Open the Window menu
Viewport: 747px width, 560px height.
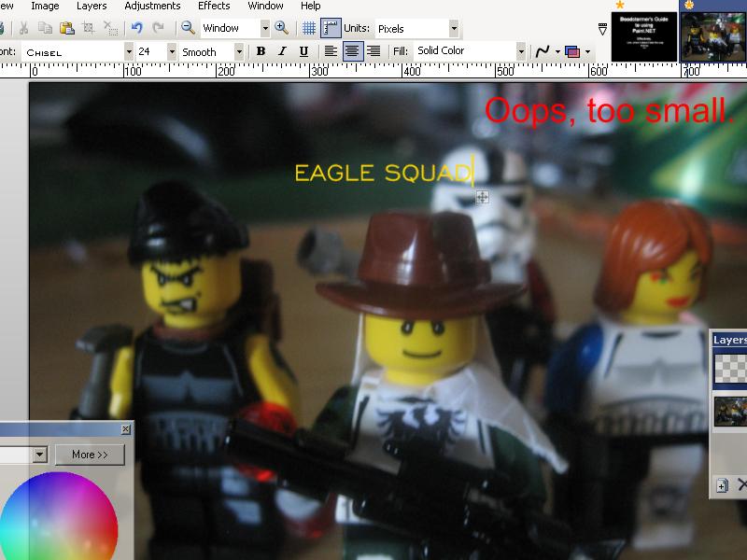coord(265,7)
